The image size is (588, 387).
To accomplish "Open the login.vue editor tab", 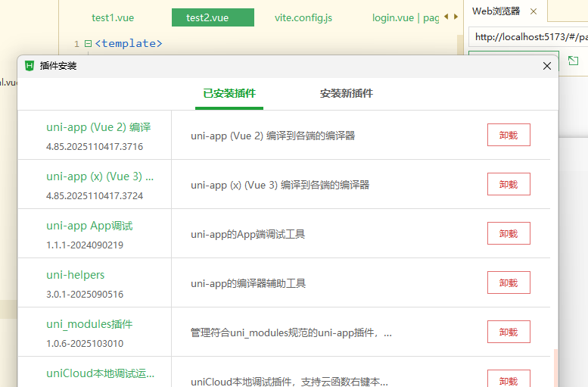I will point(405,17).
